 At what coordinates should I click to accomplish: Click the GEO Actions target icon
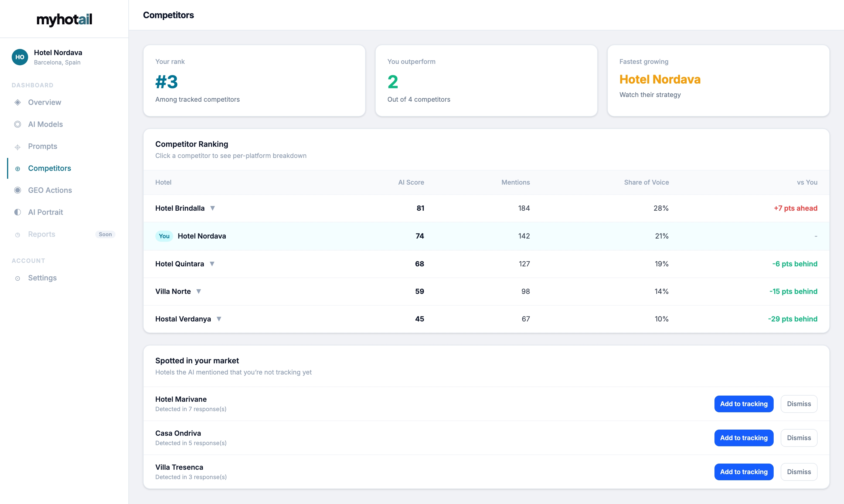click(18, 190)
